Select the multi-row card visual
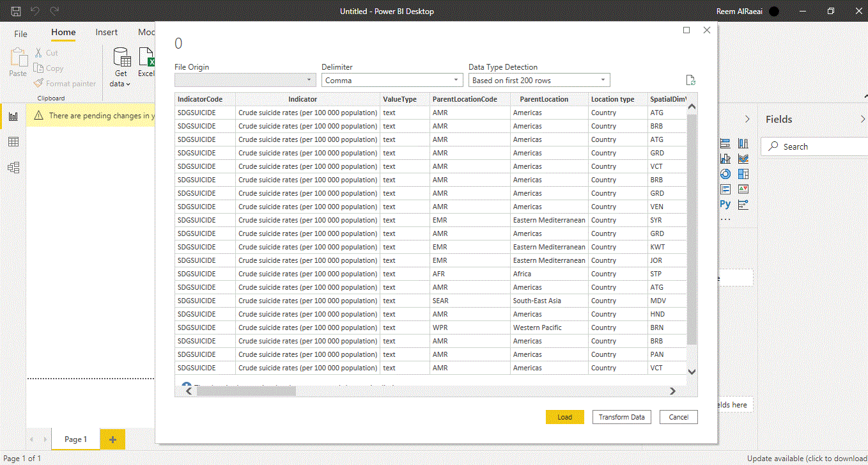 tap(725, 189)
